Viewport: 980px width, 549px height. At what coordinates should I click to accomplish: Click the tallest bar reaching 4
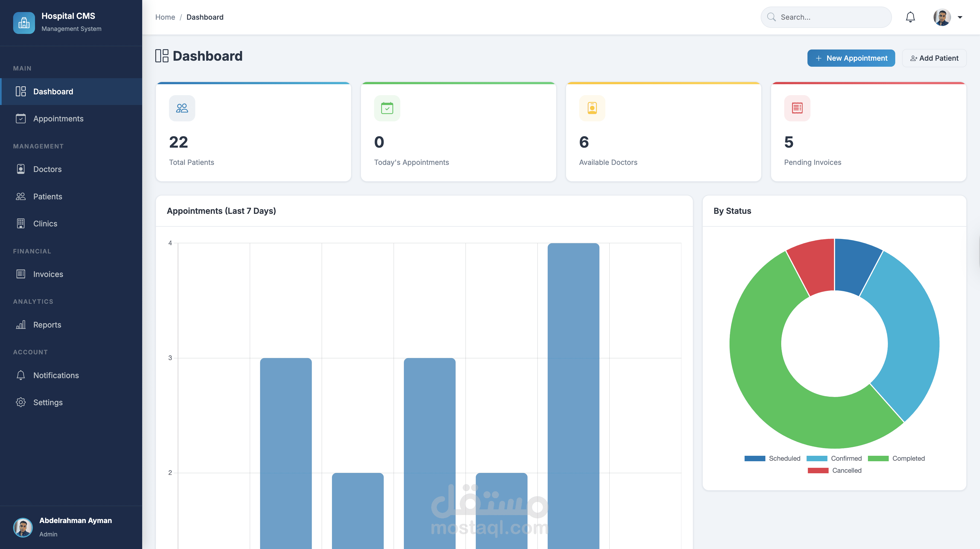573,396
